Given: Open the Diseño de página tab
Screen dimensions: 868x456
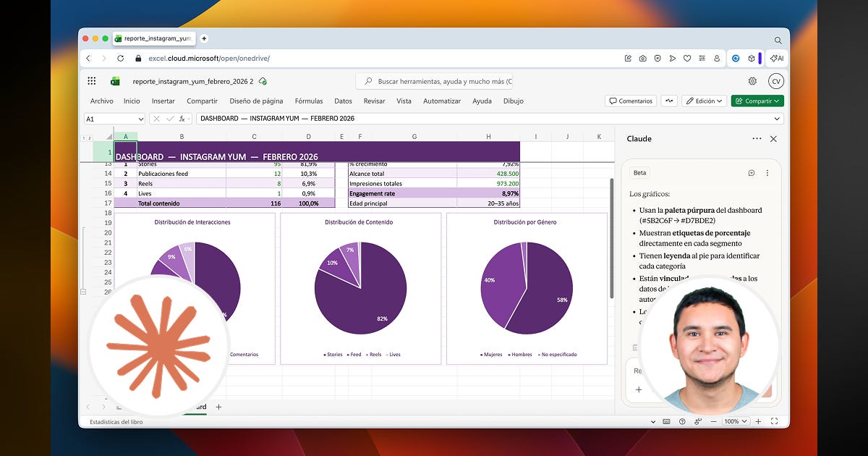Looking at the screenshot, I should click(x=256, y=101).
